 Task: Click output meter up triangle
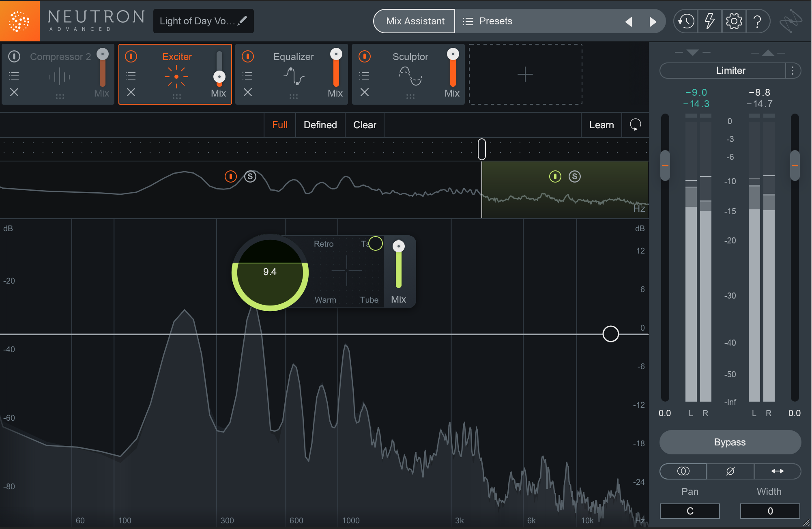tap(768, 52)
